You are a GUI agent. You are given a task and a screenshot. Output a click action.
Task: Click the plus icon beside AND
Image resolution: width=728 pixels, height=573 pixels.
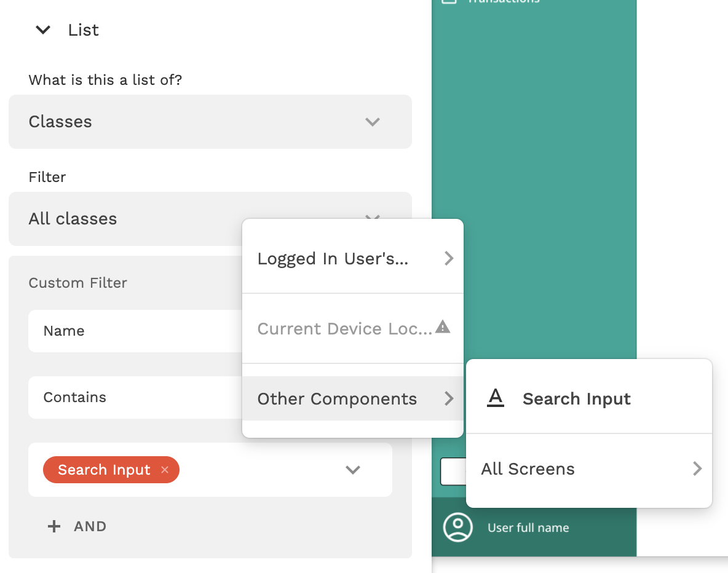point(54,526)
